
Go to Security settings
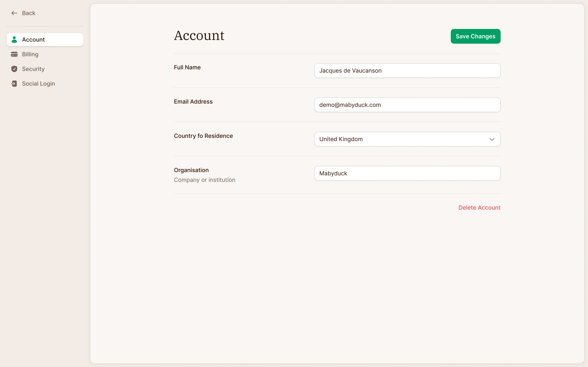45,69
